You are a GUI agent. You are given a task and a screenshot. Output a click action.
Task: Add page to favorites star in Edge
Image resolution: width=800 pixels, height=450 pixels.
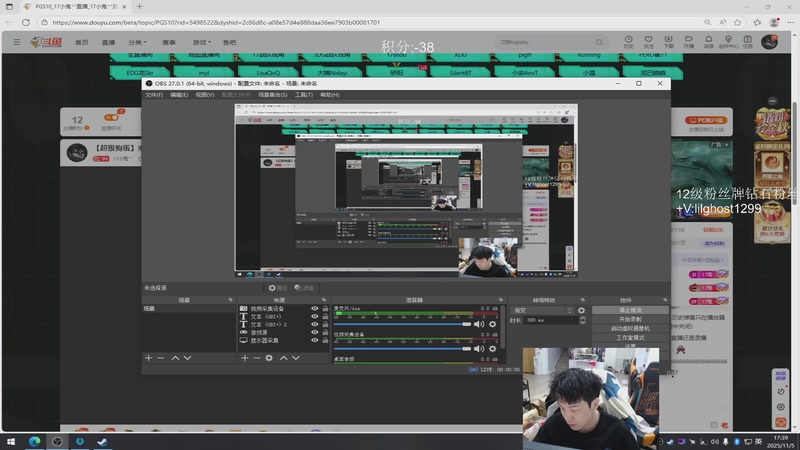[x=738, y=22]
